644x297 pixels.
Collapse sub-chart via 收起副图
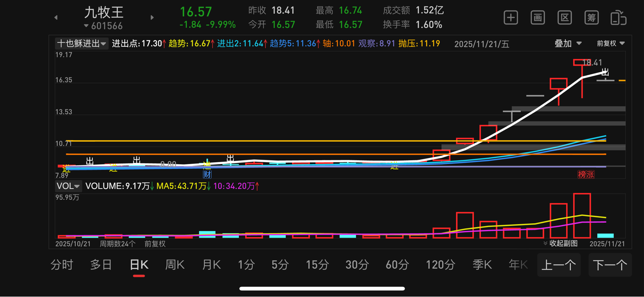(560, 243)
